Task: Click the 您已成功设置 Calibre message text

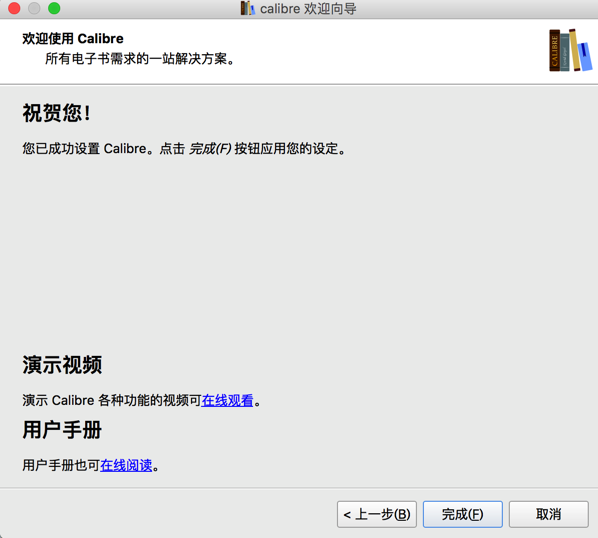Action: coord(184,148)
